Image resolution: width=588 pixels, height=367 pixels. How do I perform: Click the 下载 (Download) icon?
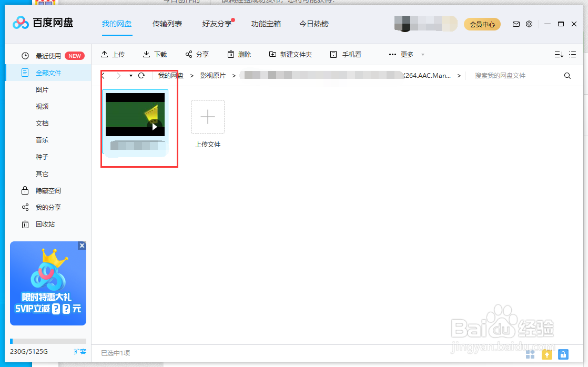pyautogui.click(x=154, y=54)
